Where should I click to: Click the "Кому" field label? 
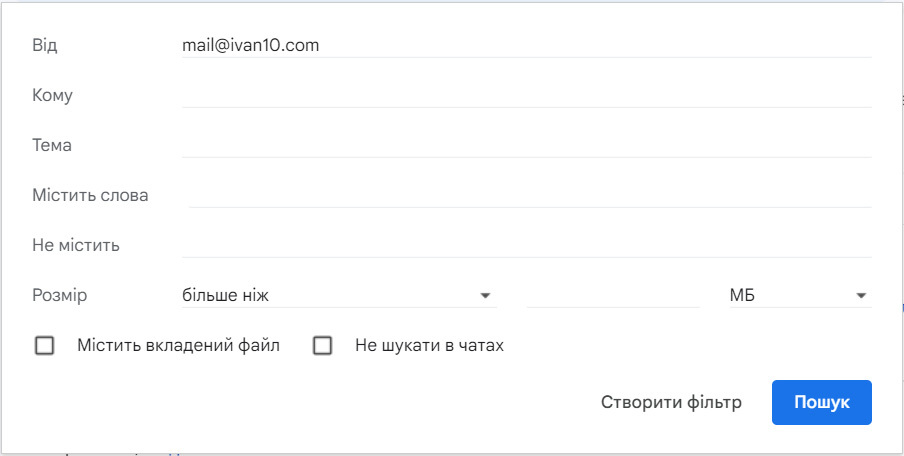(x=53, y=96)
